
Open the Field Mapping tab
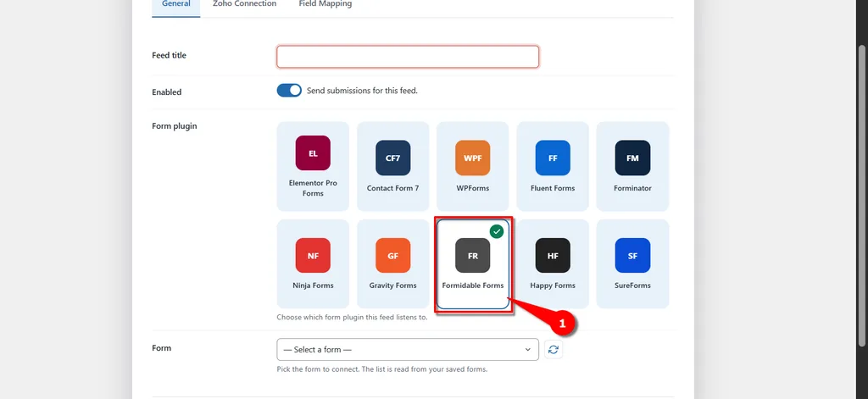325,4
